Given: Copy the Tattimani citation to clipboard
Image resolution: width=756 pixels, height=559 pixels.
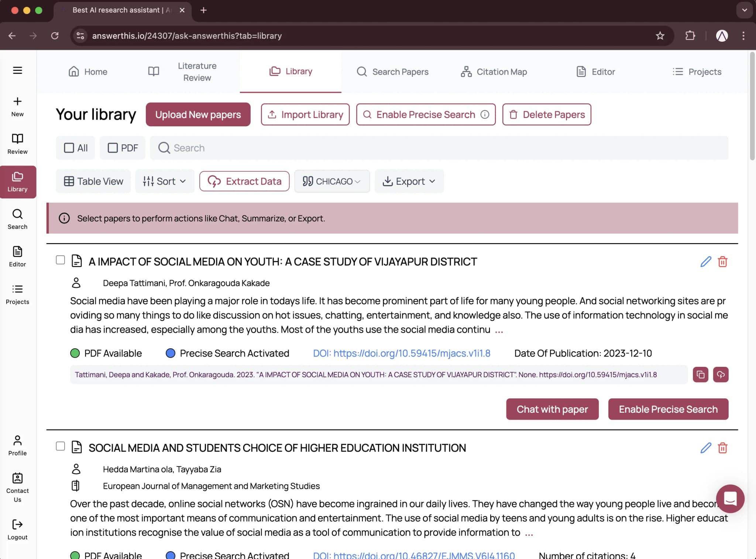Looking at the screenshot, I should 700,375.
